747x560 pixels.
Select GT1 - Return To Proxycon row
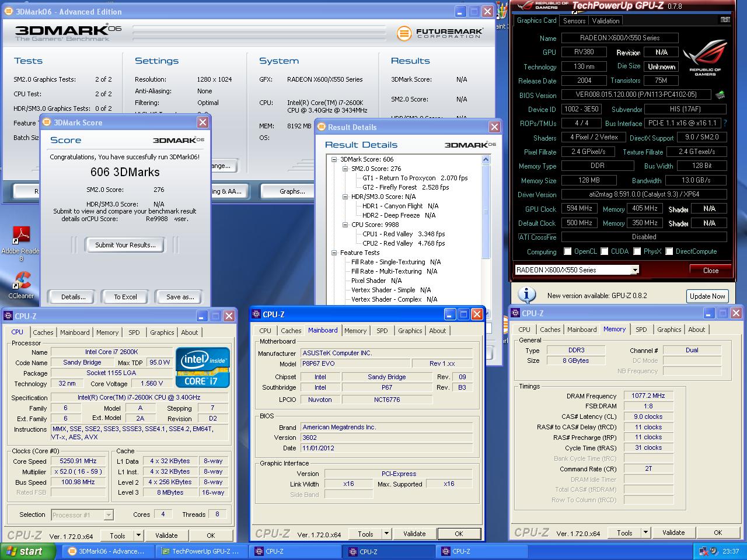coord(415,178)
